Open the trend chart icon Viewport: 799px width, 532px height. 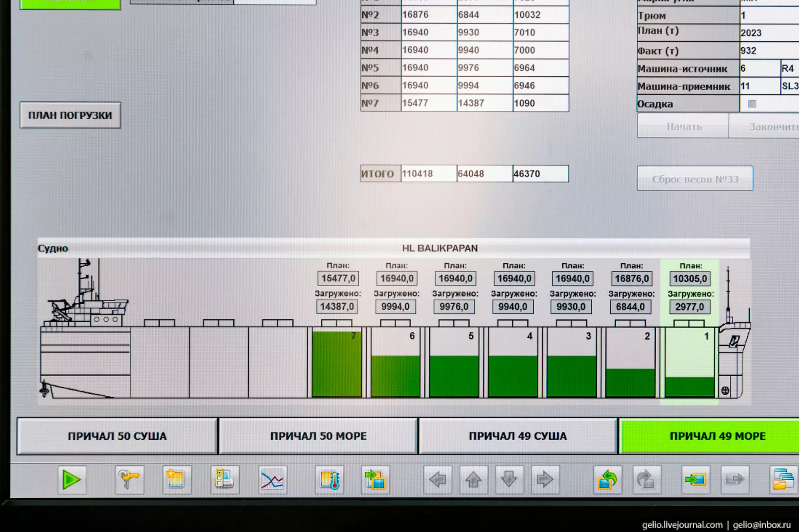[x=272, y=480]
